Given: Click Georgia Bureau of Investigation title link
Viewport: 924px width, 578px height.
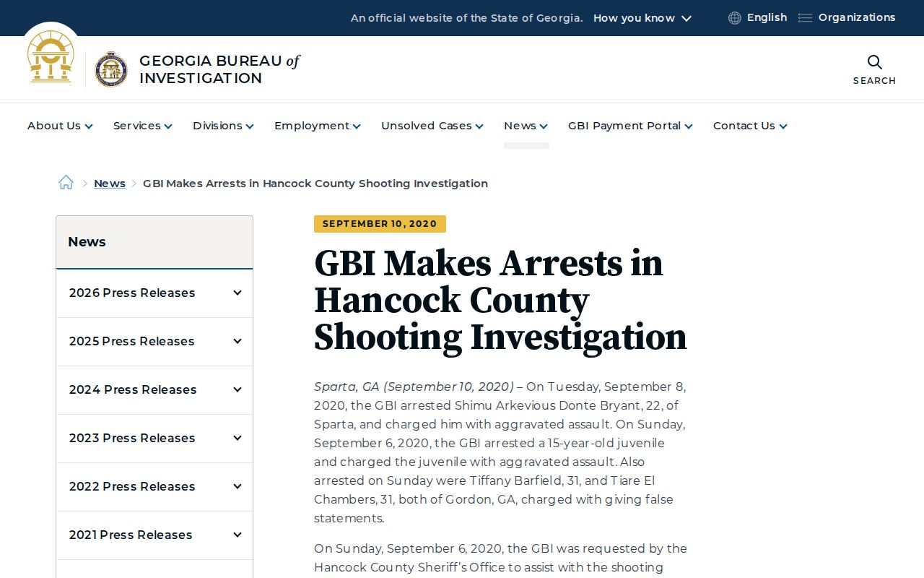Looking at the screenshot, I should (x=219, y=69).
